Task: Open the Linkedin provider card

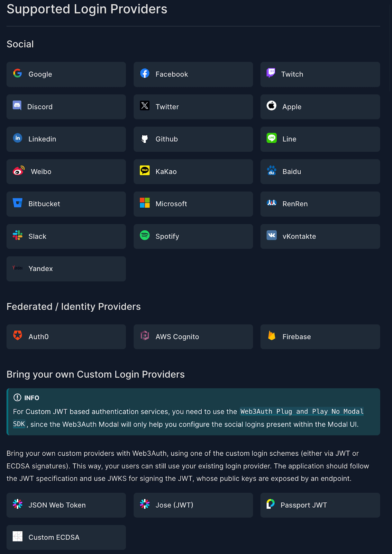Action: coord(66,139)
